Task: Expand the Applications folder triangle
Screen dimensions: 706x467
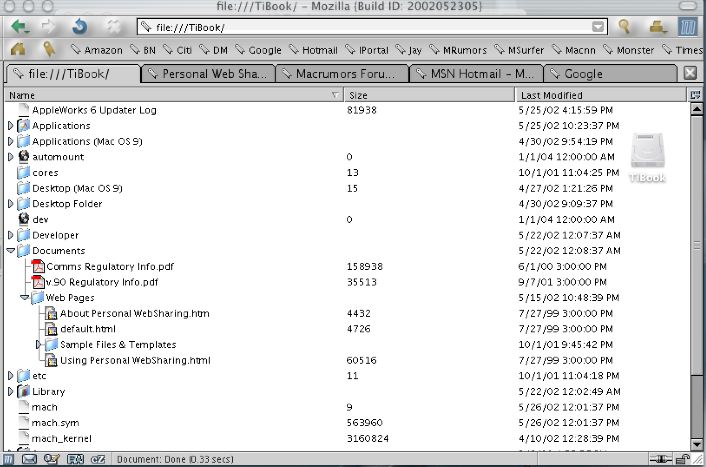Action: (11, 126)
